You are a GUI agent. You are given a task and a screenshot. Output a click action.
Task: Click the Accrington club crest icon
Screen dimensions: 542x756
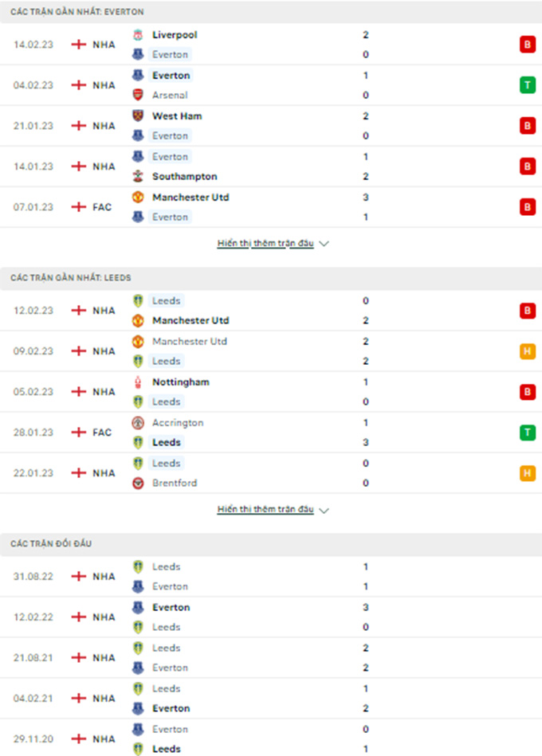(x=138, y=423)
